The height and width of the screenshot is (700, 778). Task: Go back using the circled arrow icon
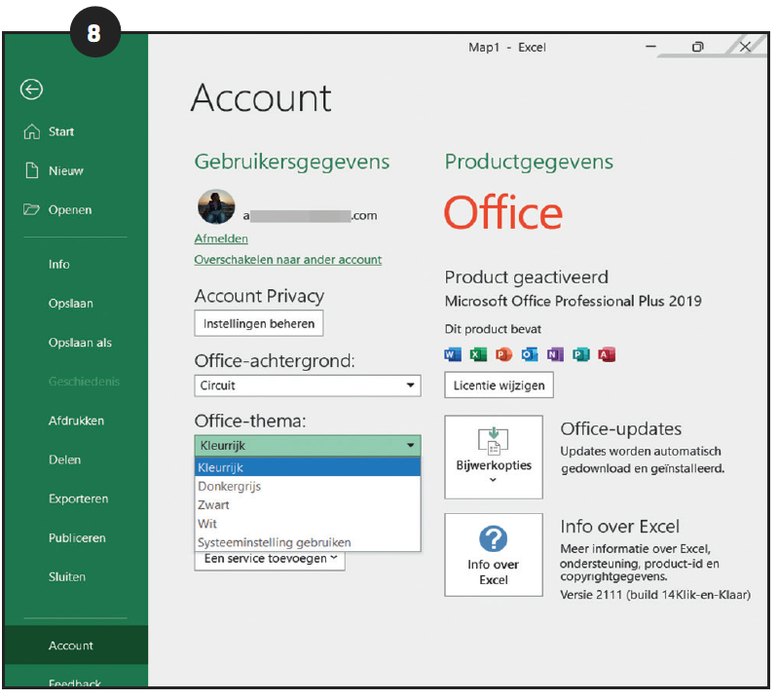pos(31,90)
